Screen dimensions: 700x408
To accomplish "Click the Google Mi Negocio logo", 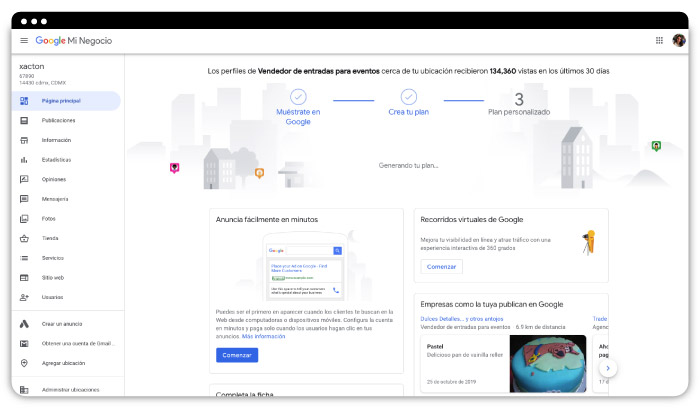I will click(x=74, y=41).
